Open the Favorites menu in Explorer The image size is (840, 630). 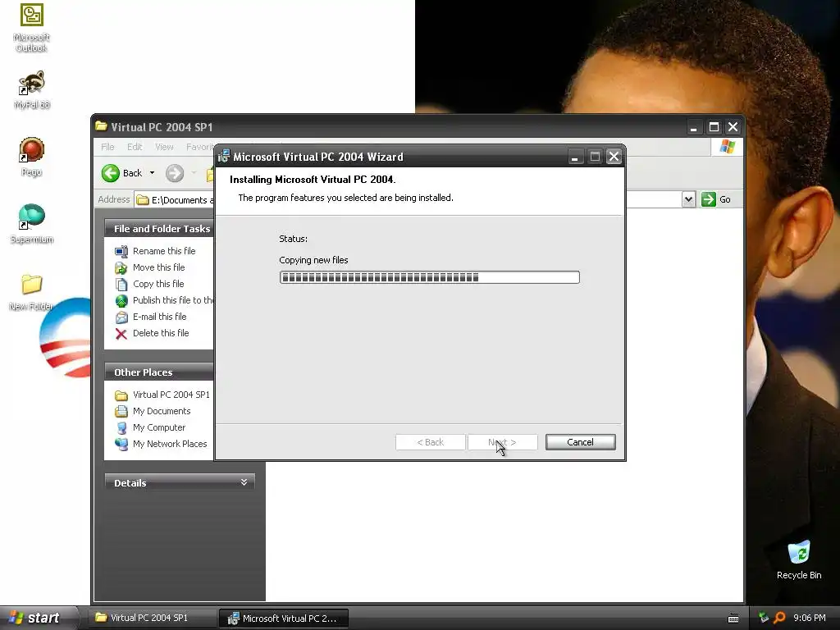199,147
